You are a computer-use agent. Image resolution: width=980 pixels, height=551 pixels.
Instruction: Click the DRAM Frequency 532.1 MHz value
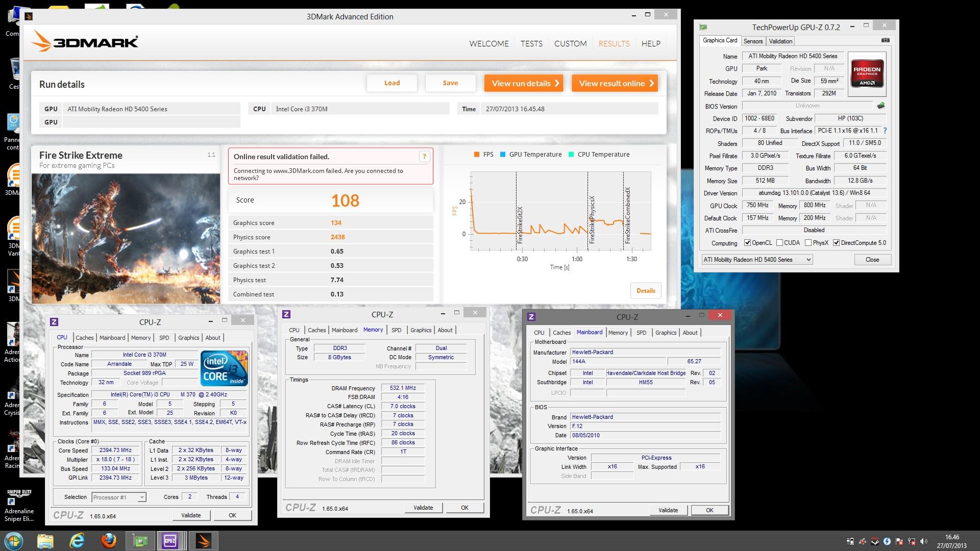(403, 388)
